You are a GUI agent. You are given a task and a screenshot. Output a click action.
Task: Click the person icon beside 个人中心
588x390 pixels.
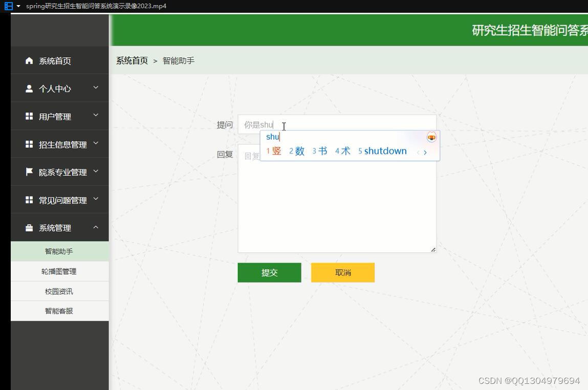[29, 89]
